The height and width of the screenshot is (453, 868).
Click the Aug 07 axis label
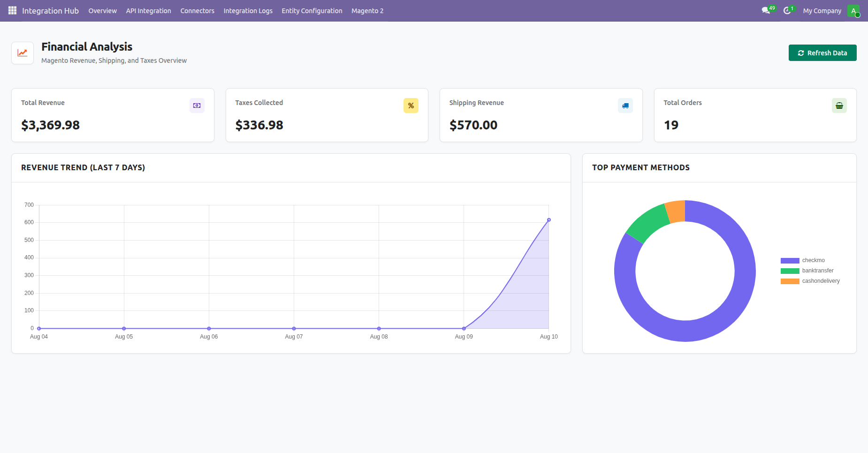click(294, 337)
